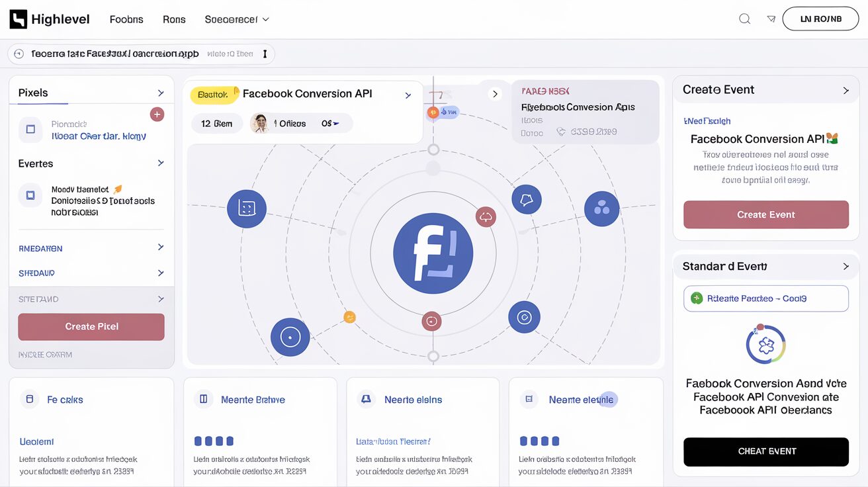Open the search magnifier in top bar
868x487 pixels.
click(x=744, y=19)
